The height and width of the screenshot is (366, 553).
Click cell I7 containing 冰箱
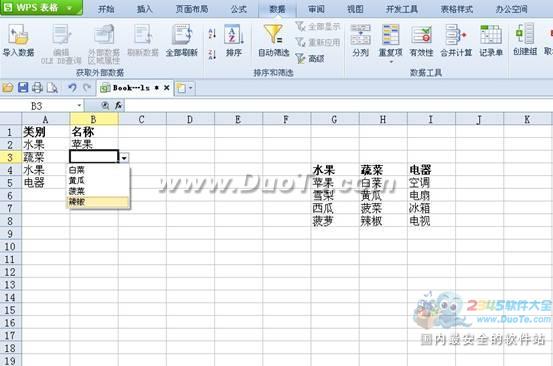431,208
